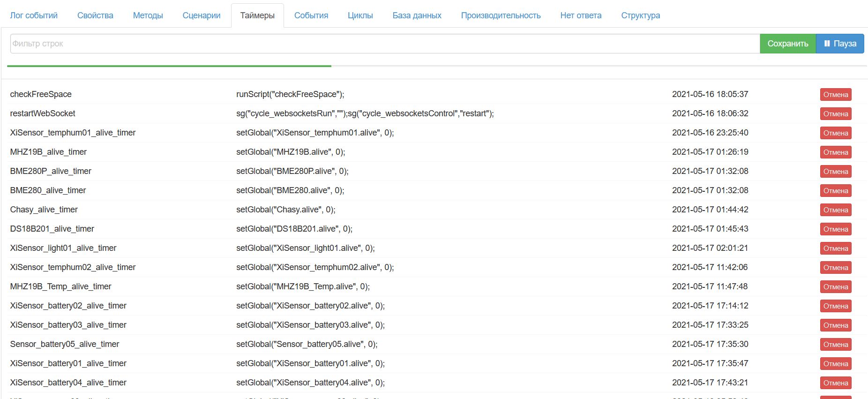Cancel the checkFreeSpace timer

(x=835, y=95)
